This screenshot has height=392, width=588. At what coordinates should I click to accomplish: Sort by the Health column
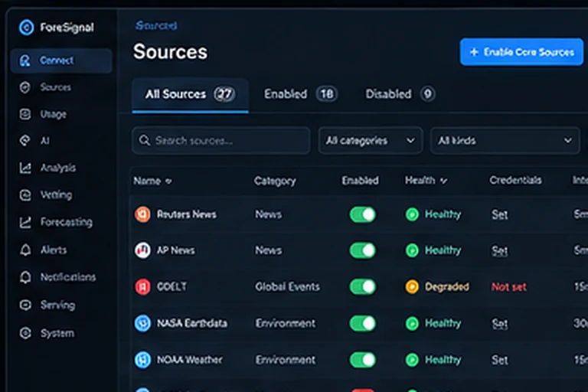tap(426, 181)
